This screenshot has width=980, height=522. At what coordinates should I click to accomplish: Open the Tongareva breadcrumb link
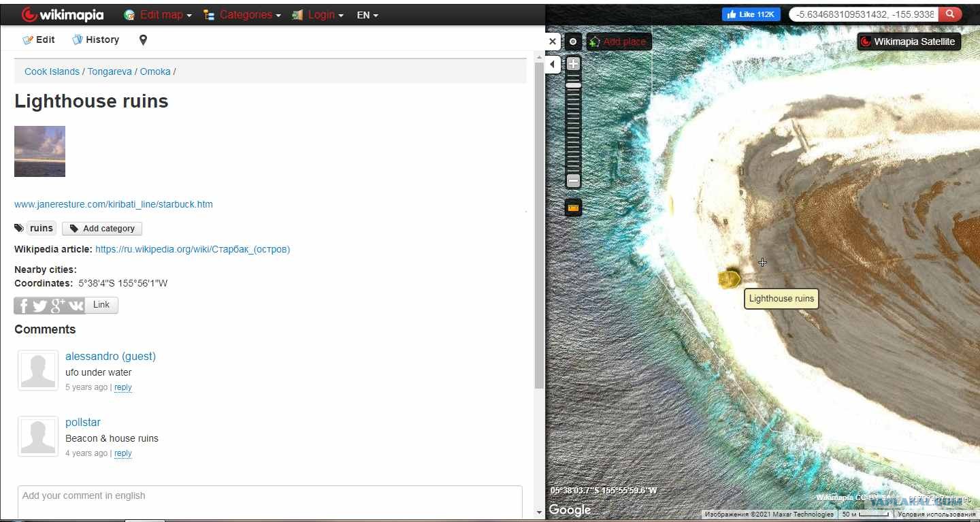click(110, 71)
